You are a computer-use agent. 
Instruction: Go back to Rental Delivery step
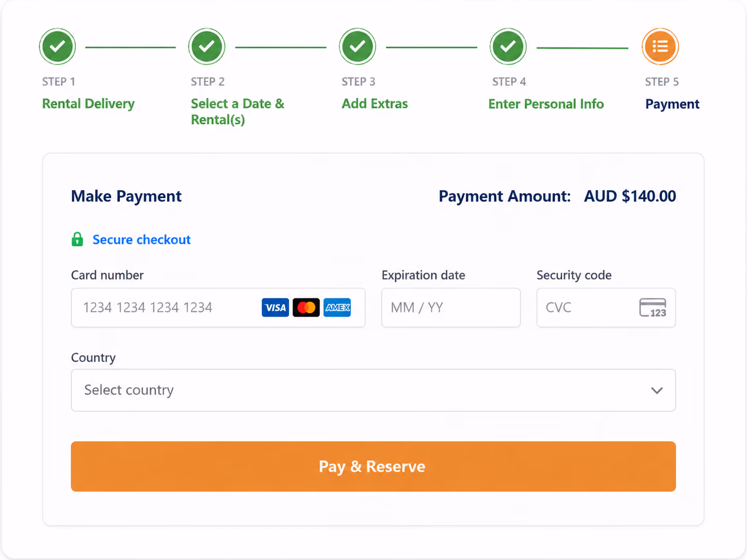click(x=88, y=104)
